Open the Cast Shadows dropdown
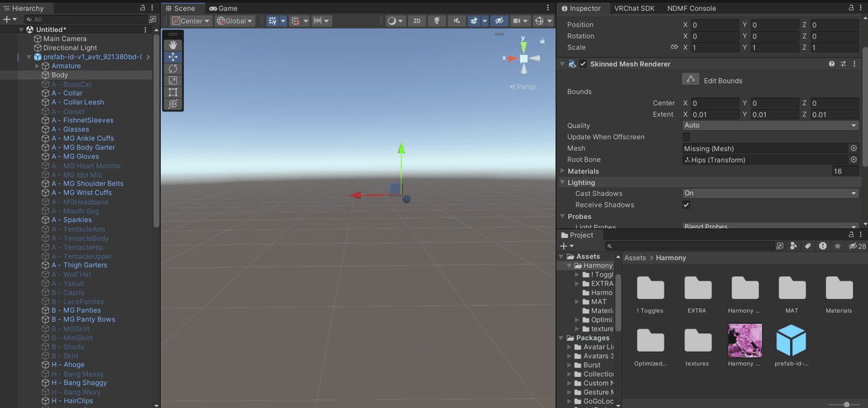868x408 pixels. [x=770, y=193]
